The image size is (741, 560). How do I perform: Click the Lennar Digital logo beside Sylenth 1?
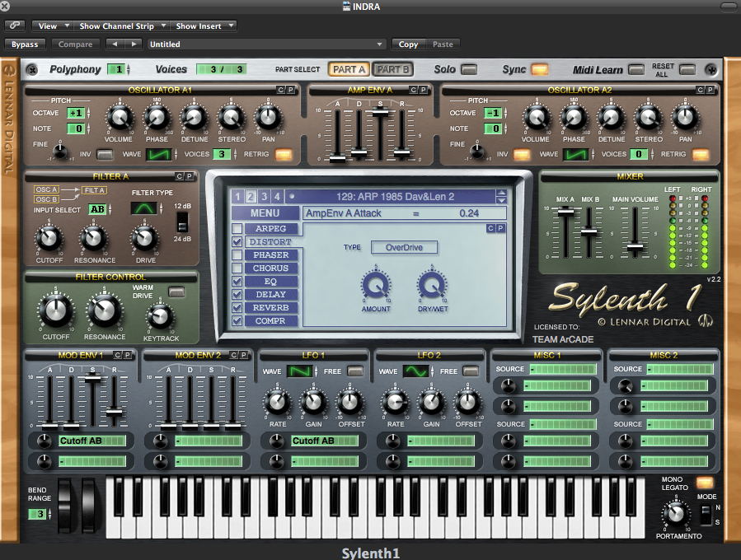pos(706,321)
